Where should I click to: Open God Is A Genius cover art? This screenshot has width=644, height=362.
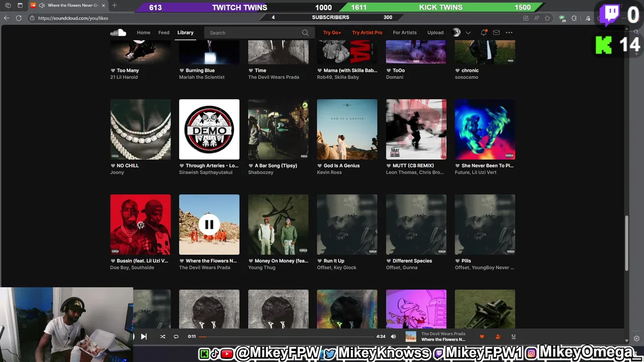(x=347, y=129)
